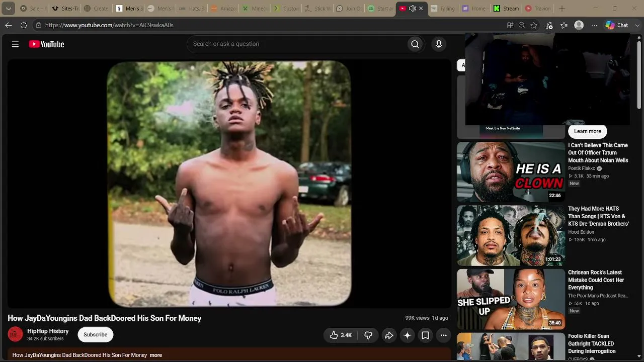Expand the description with 'more'
Image resolution: width=644 pixels, height=362 pixels.
point(155,355)
